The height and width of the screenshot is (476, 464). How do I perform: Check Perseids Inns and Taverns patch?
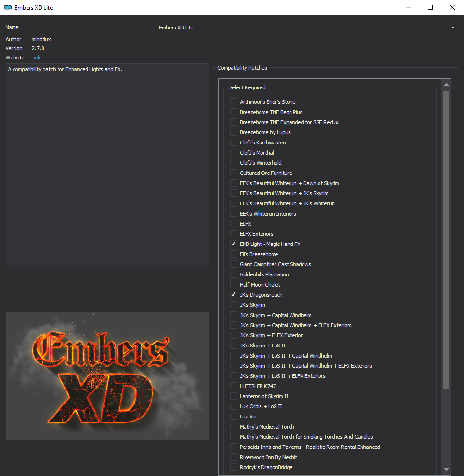tap(233, 447)
